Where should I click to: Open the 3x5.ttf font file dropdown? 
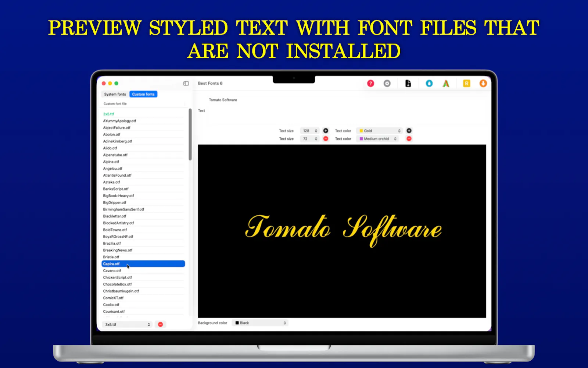[127, 325]
